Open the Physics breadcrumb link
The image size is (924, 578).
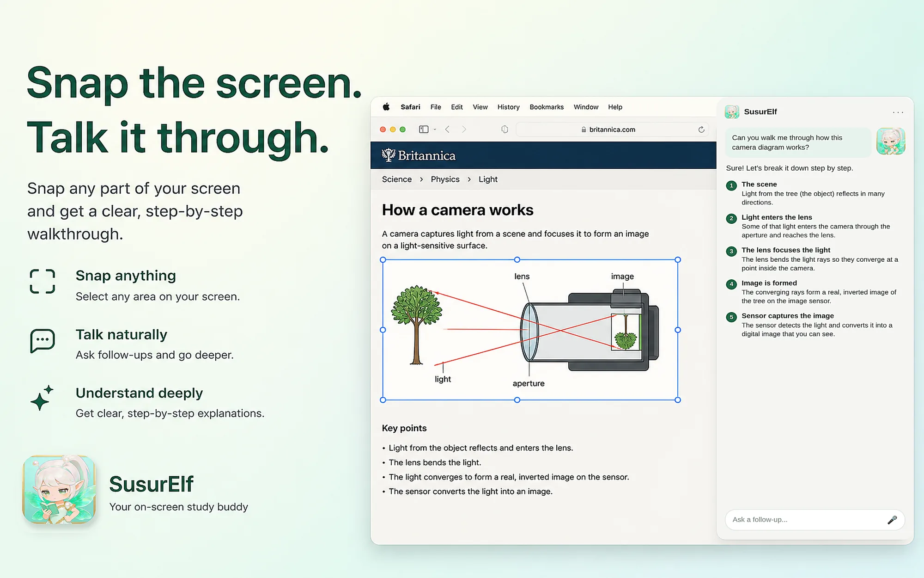[x=445, y=179]
